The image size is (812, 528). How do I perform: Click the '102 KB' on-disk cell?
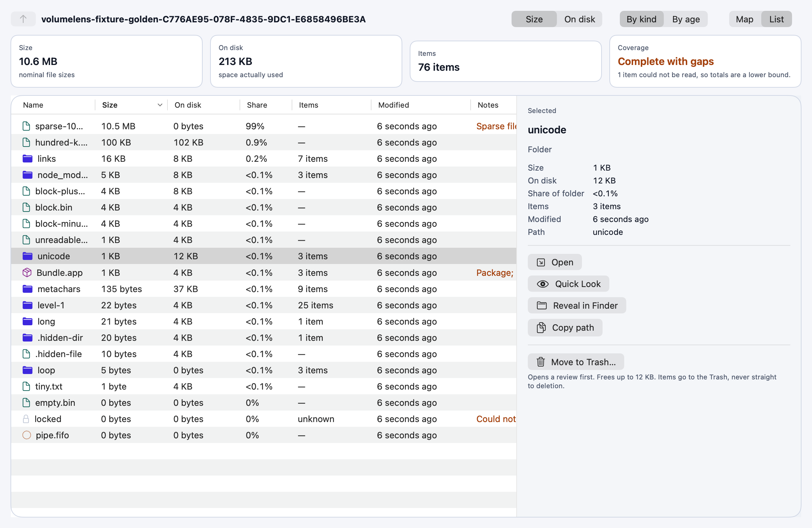point(188,142)
